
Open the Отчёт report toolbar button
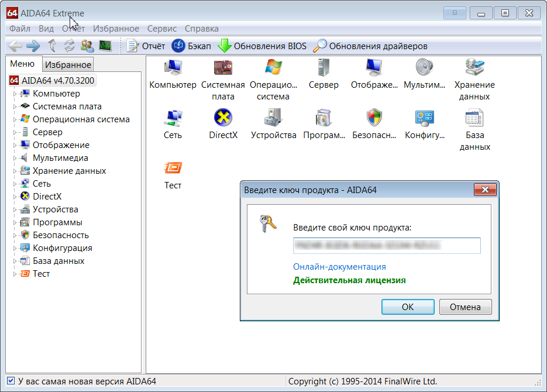(146, 46)
